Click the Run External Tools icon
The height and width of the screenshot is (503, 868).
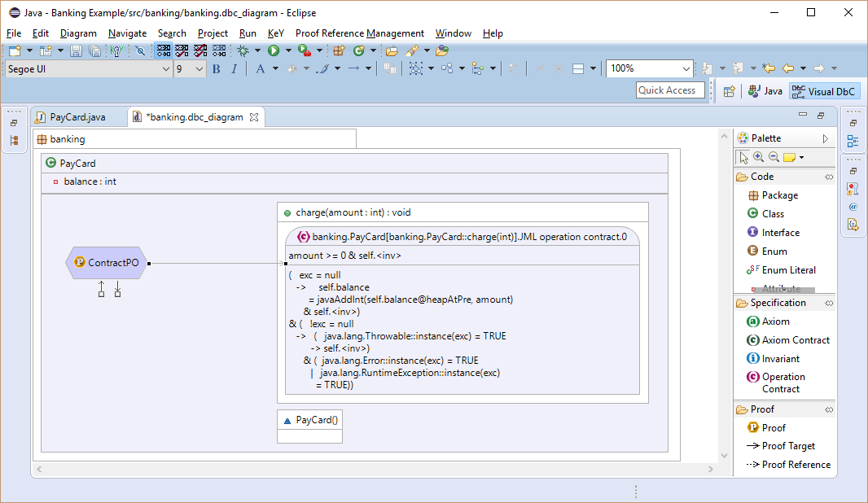304,51
